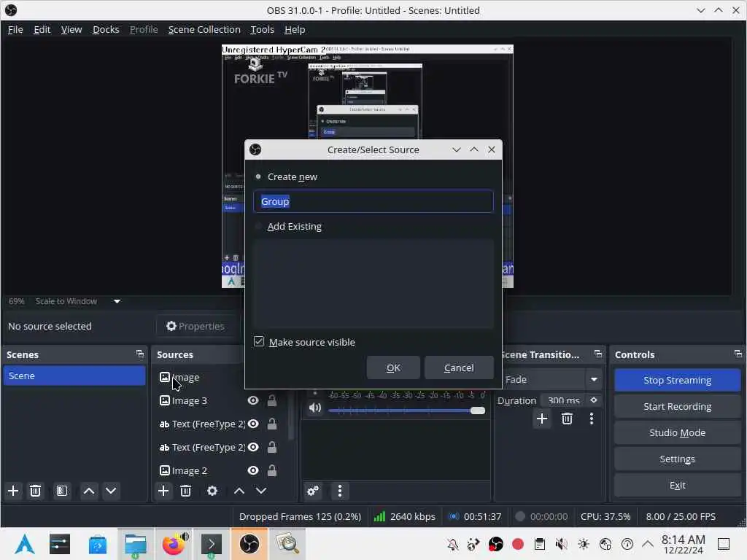Screen dimensions: 747x560
Task: Open the Scale to Window dropdown
Action: [117, 301]
